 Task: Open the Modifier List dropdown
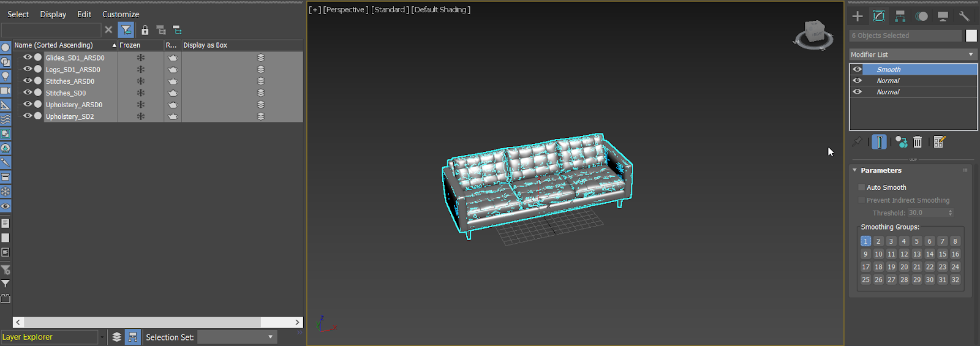pos(912,55)
